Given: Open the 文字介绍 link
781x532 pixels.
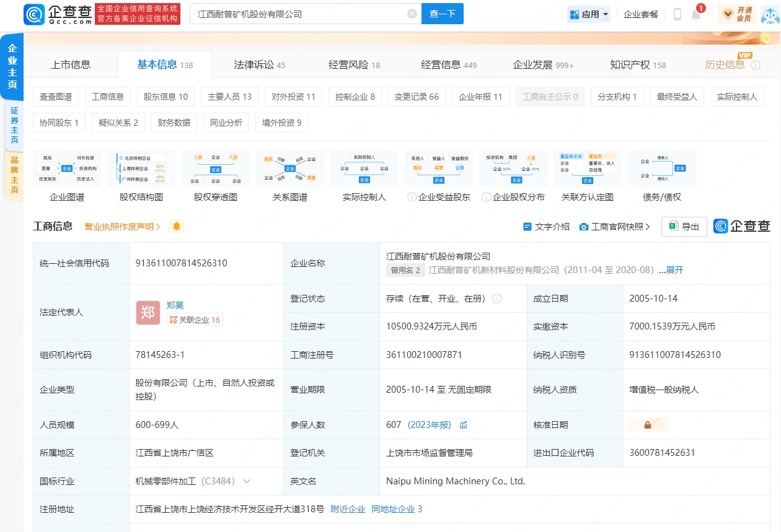Looking at the screenshot, I should (x=546, y=227).
